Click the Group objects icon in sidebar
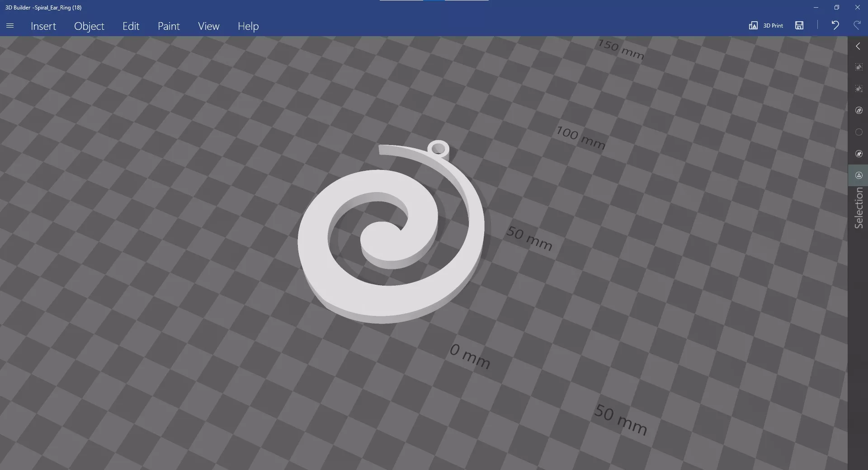868x470 pixels. [859, 67]
